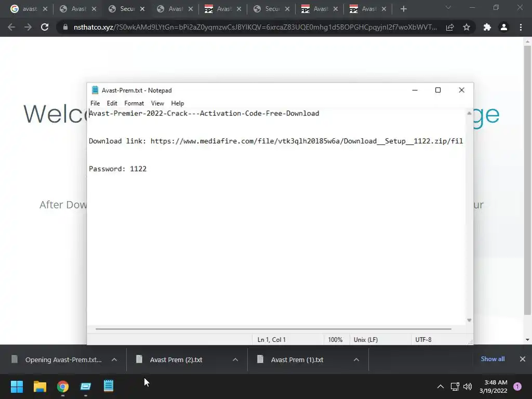Click 'Ln 1, Col 1' status bar entry
532x399 pixels.
point(271,340)
